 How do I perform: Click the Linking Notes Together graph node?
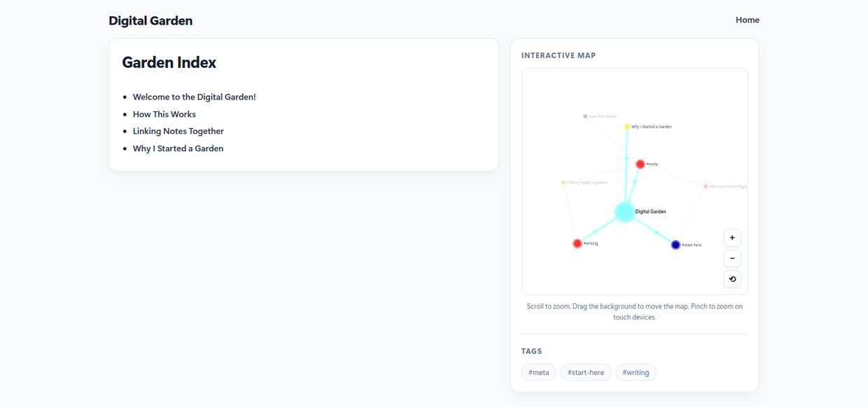[x=563, y=183]
